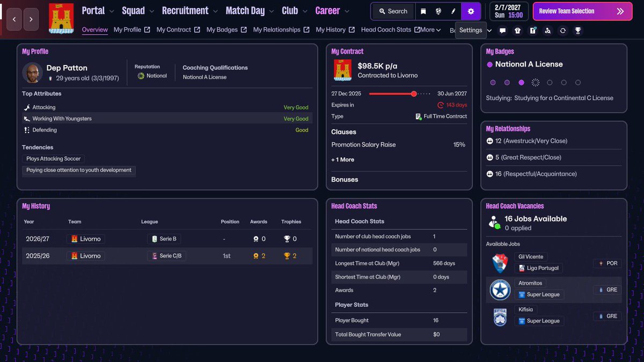The height and width of the screenshot is (362, 644).
Task: Open the speech bubble messages icon
Action: (503, 31)
